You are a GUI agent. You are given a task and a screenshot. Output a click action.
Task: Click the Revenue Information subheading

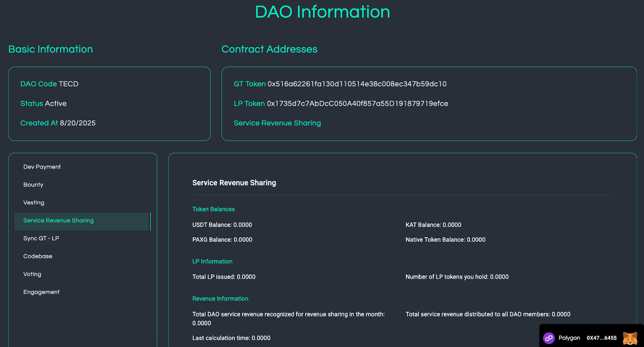pyautogui.click(x=220, y=299)
